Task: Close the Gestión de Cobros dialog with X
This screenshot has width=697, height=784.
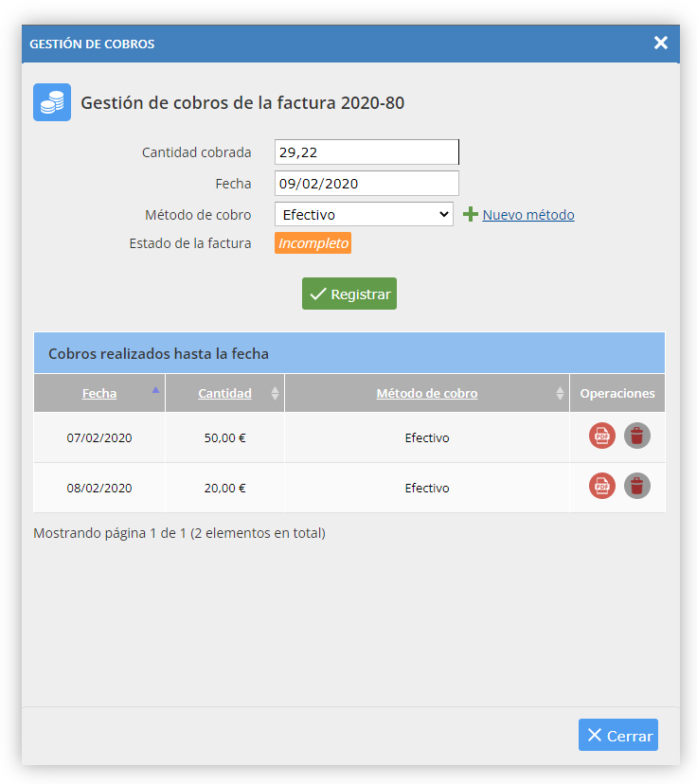Action: tap(660, 43)
